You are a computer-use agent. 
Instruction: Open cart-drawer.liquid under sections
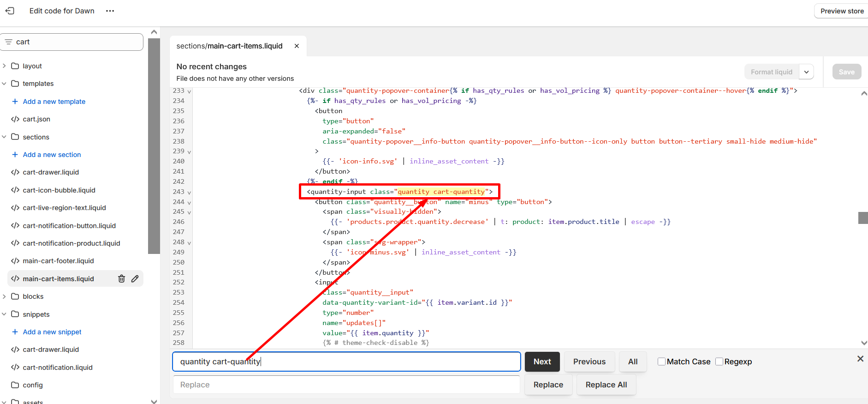[51, 172]
